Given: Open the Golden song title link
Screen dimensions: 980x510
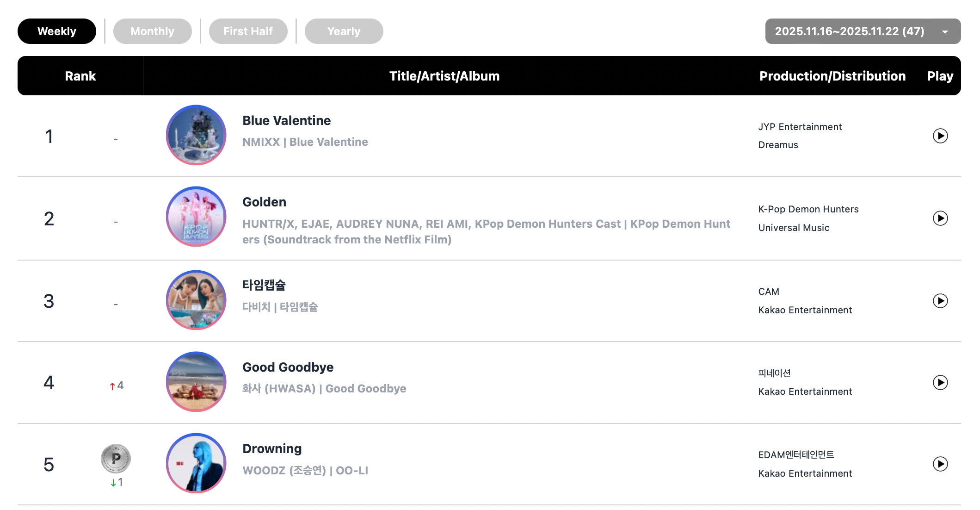Looking at the screenshot, I should (264, 202).
